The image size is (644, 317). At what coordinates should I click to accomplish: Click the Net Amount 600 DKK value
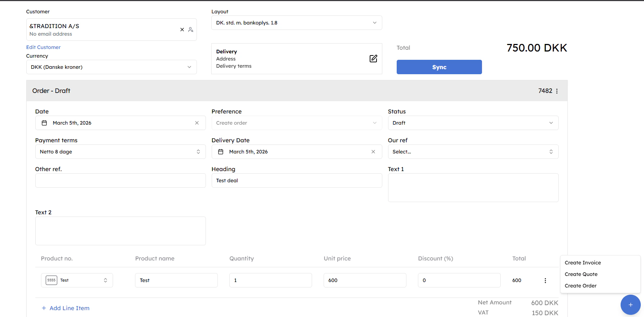[x=545, y=303]
